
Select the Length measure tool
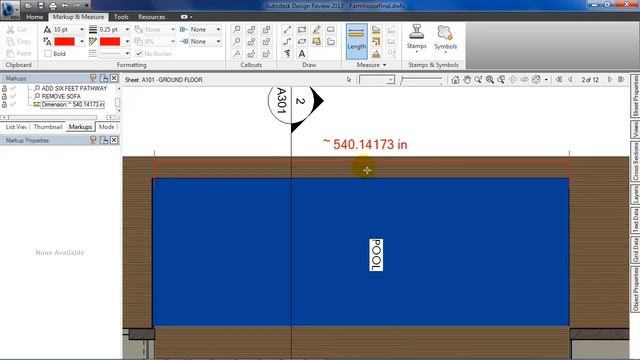pyautogui.click(x=356, y=41)
